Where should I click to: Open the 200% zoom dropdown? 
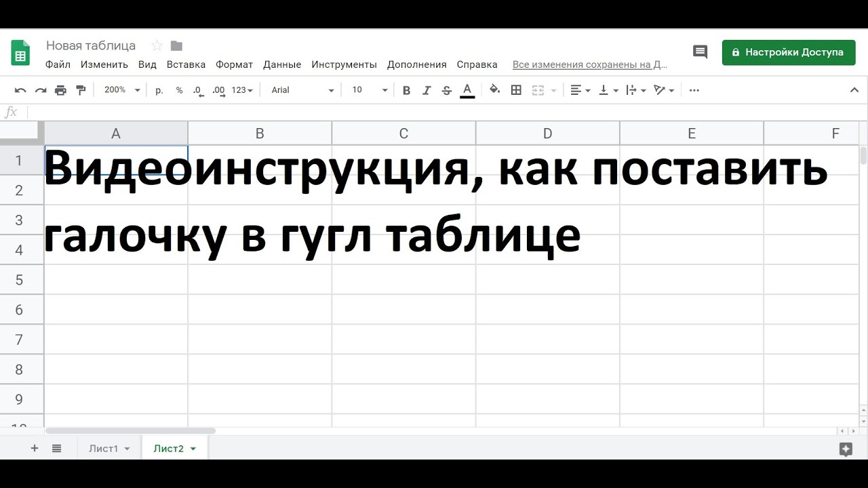pos(122,90)
